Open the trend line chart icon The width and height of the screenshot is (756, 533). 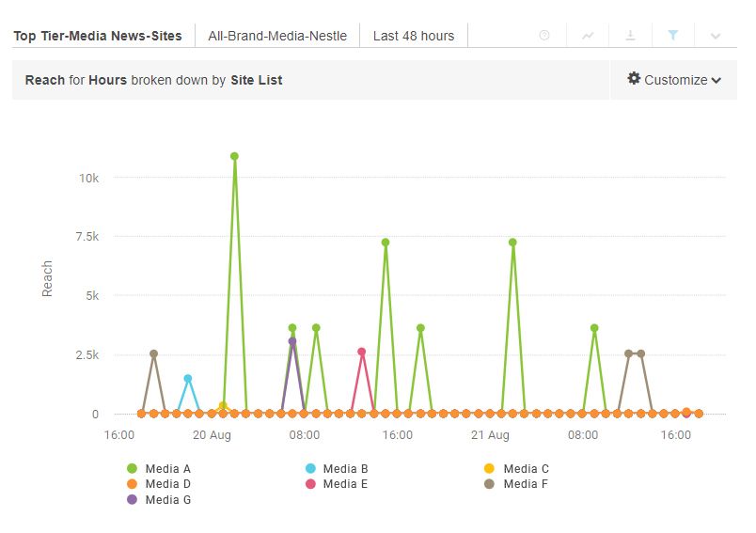[x=588, y=36]
